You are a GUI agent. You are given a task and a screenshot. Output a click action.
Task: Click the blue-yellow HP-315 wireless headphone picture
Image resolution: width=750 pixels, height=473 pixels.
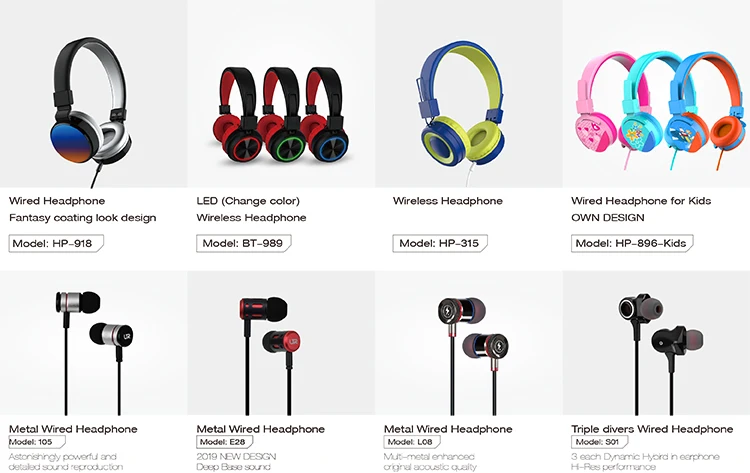pos(469,94)
